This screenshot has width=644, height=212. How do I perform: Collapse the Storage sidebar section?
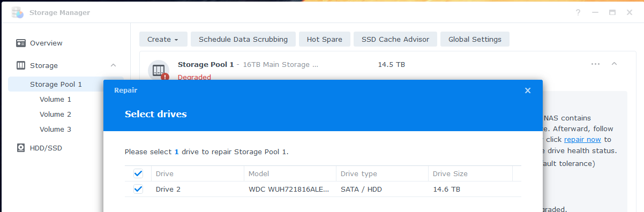[113, 65]
